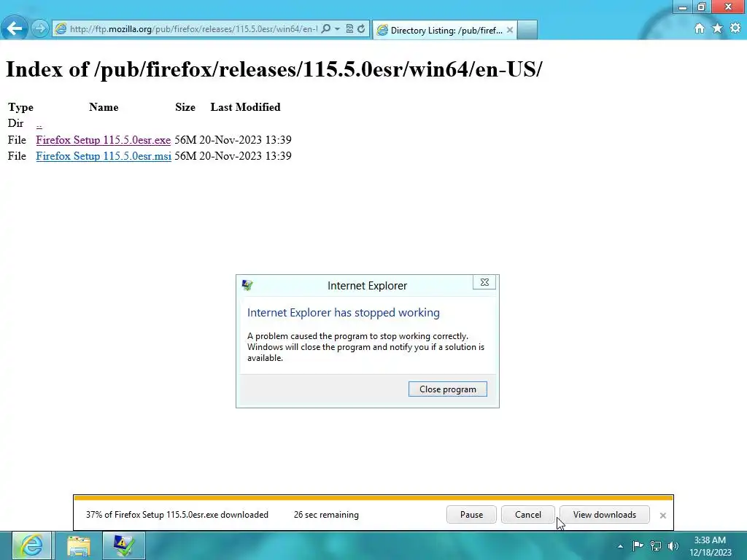Click the '37% of Firefox Setup' download text
747x560 pixels.
tap(177, 515)
